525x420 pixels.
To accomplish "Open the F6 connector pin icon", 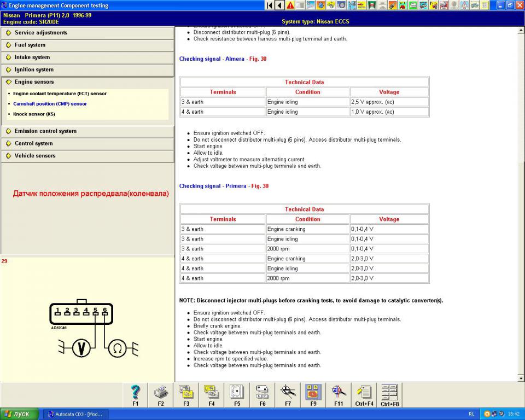I will (x=262, y=395).
